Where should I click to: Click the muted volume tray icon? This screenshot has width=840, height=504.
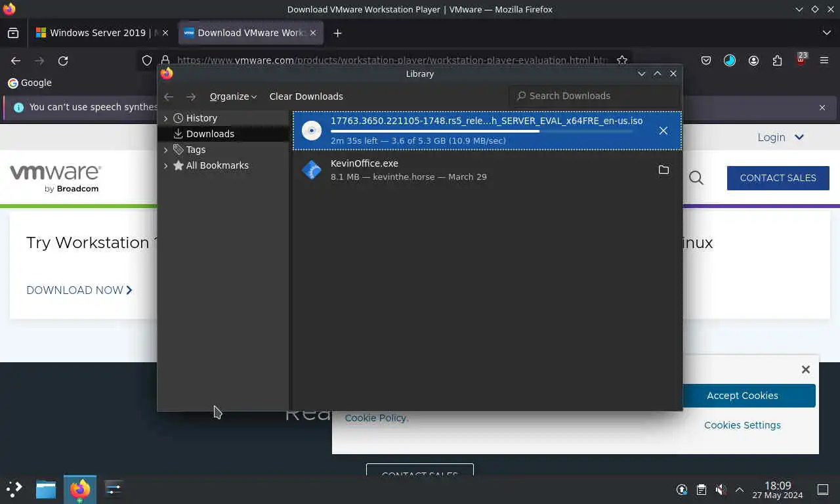pos(721,490)
